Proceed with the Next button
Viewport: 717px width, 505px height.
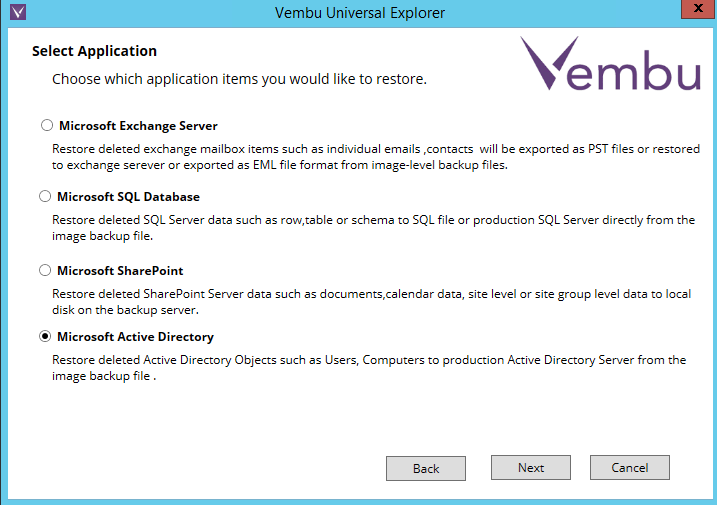[531, 467]
